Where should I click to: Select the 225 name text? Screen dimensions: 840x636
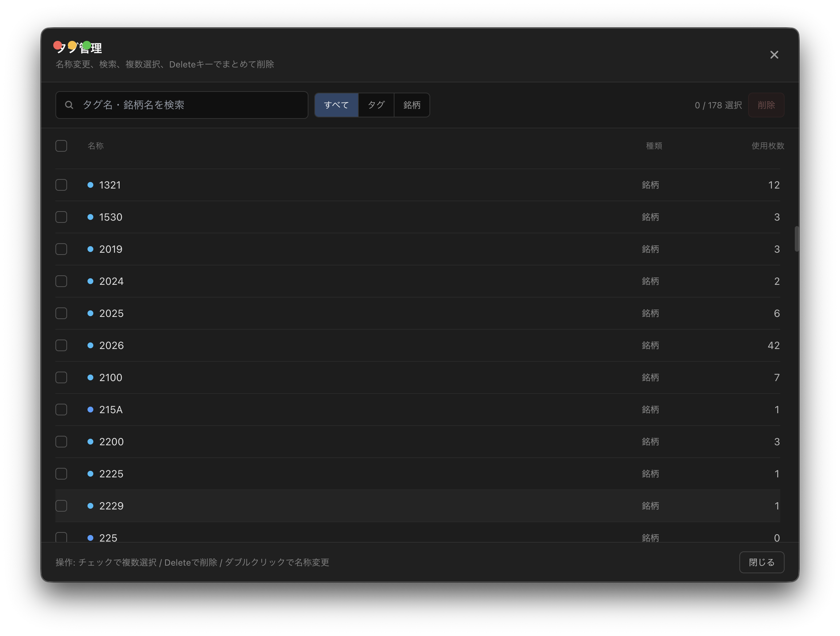pyautogui.click(x=108, y=538)
